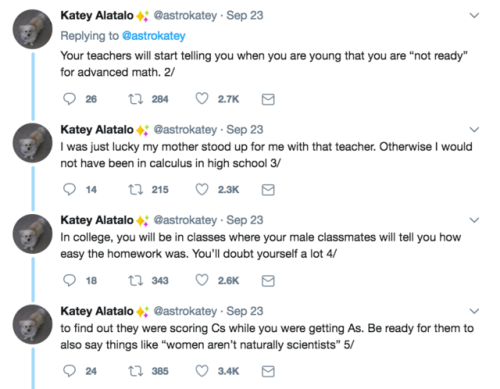Retweet the tweet with 284 retweets
500x389 pixels.
click(x=136, y=99)
